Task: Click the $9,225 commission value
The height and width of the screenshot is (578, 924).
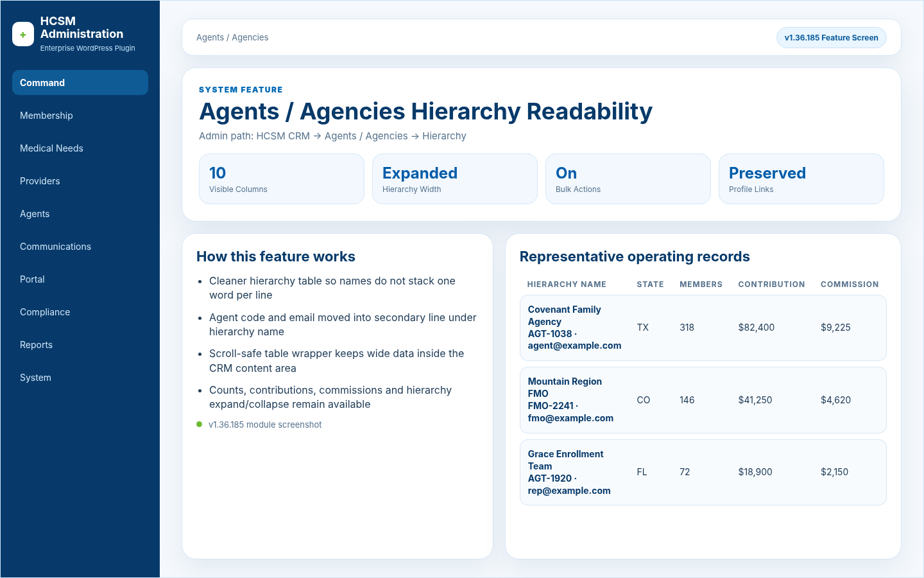Action: click(835, 328)
